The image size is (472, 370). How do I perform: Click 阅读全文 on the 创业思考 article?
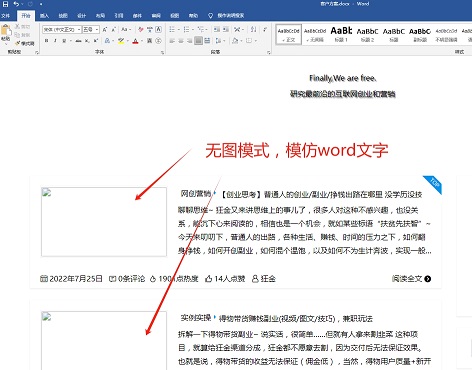411,279
